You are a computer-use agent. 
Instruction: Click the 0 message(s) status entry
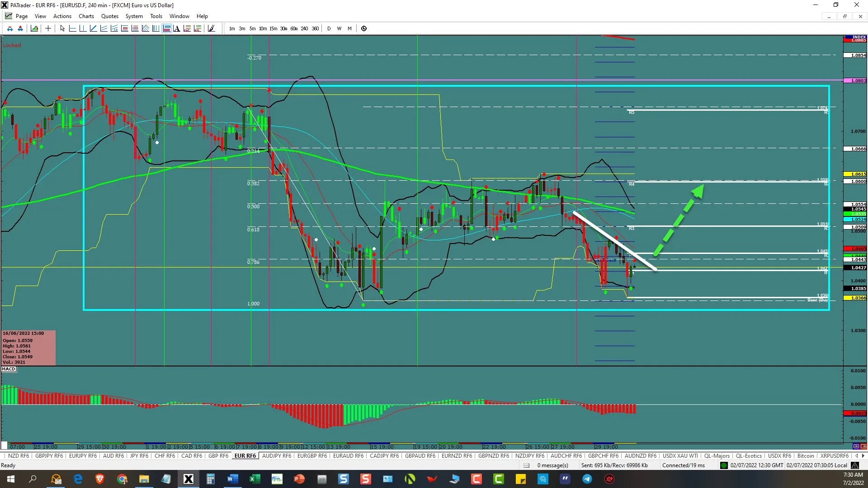(552, 465)
